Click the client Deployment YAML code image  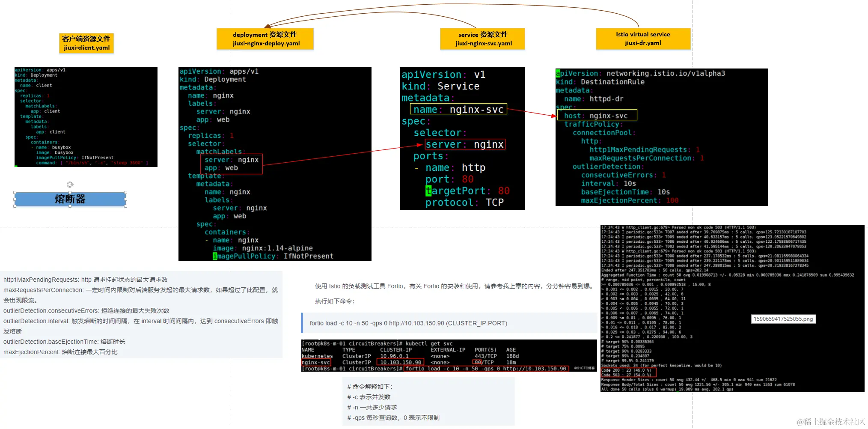pos(86,116)
